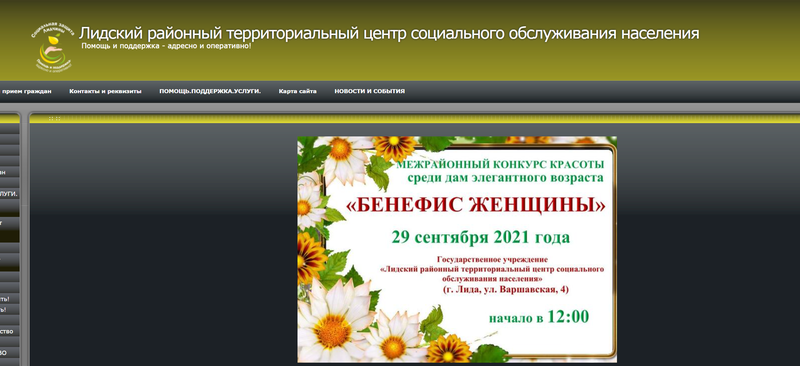The height and width of the screenshot is (366, 800).
Task: Click 'МЕЖРАЙОННЫЙ КОНКУРС КРАСОТЫ' heading on poster
Action: (500, 165)
